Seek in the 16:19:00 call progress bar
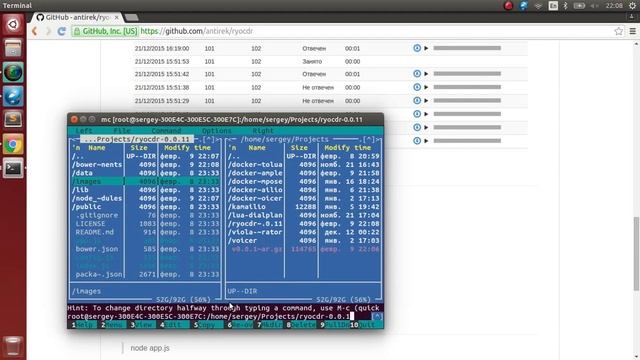This screenshot has width=640, height=360. [467, 48]
